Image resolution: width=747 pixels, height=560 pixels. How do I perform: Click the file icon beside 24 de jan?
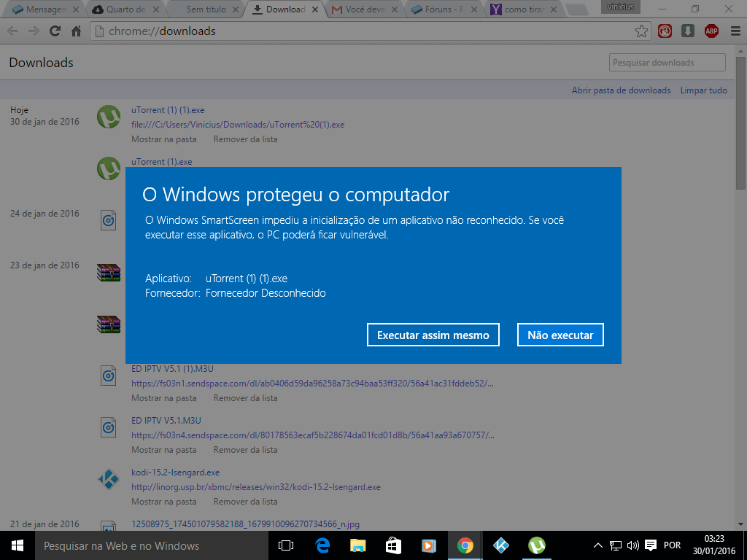pos(109,220)
